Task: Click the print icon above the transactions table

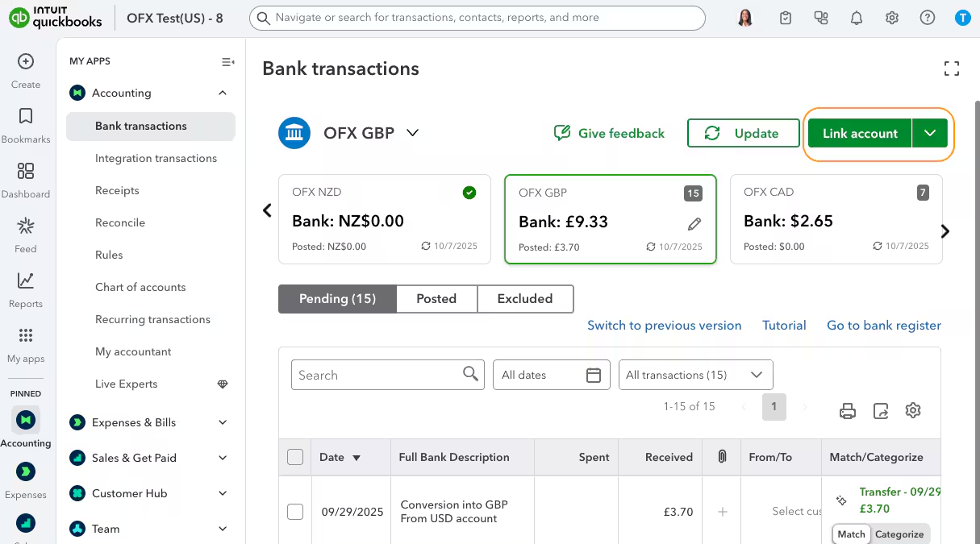Action: click(847, 411)
